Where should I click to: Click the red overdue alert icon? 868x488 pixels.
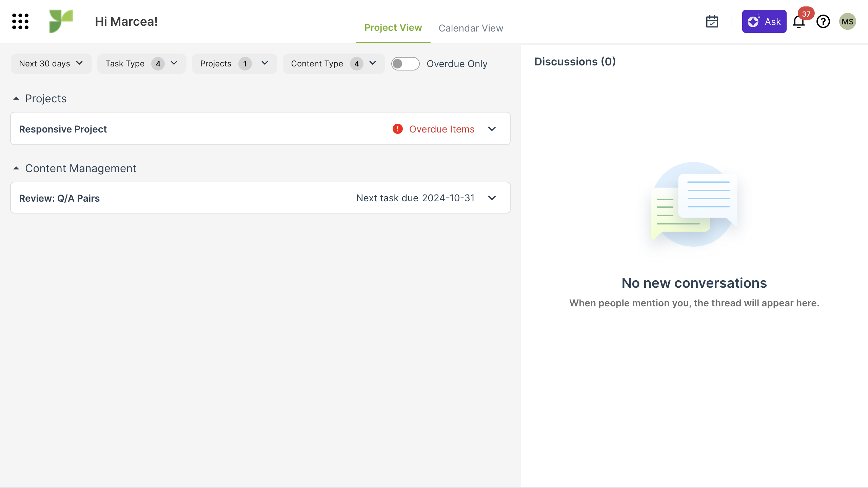click(x=397, y=129)
